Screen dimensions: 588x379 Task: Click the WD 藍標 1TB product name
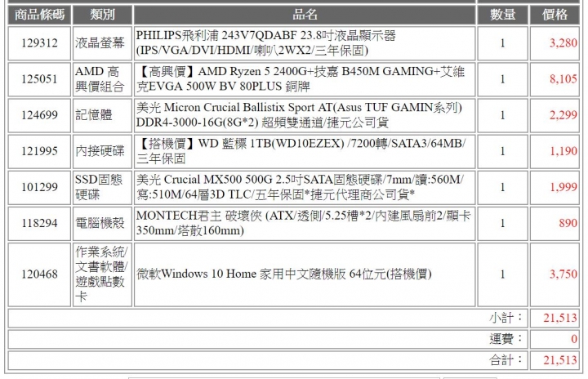[x=301, y=151]
